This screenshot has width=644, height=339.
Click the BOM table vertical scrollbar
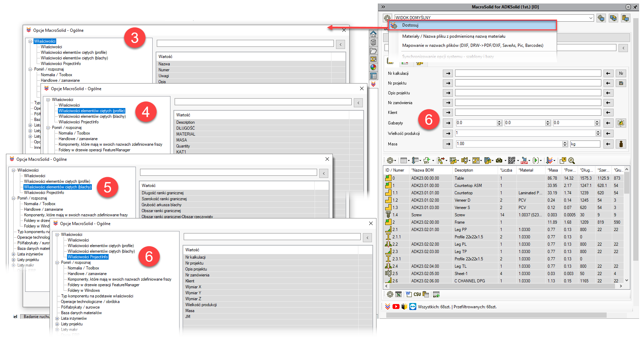(627, 225)
